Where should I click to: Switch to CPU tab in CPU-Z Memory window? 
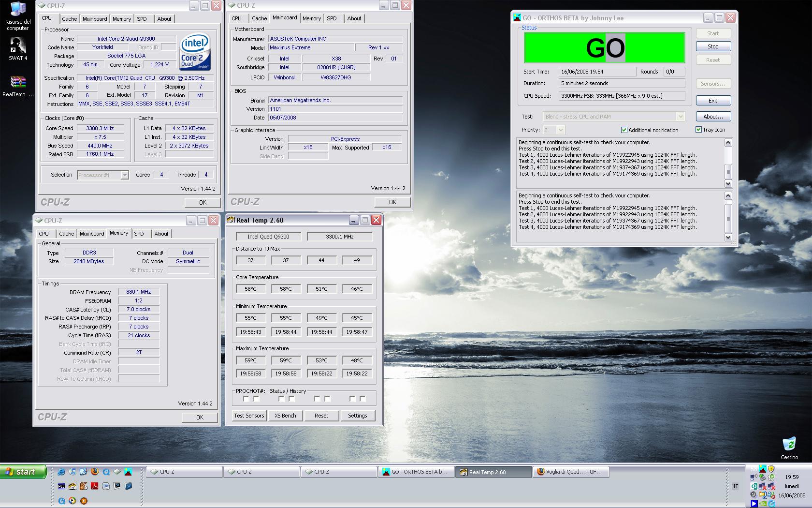[43, 234]
